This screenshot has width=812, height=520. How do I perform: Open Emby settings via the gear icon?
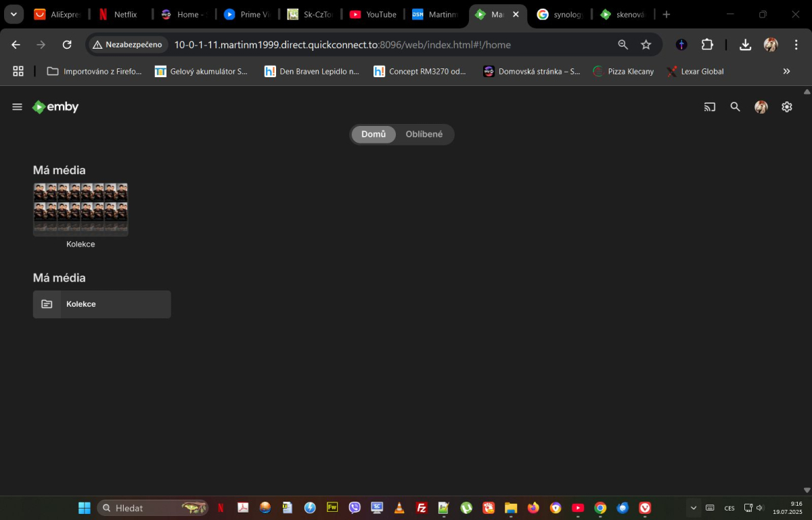(x=786, y=106)
